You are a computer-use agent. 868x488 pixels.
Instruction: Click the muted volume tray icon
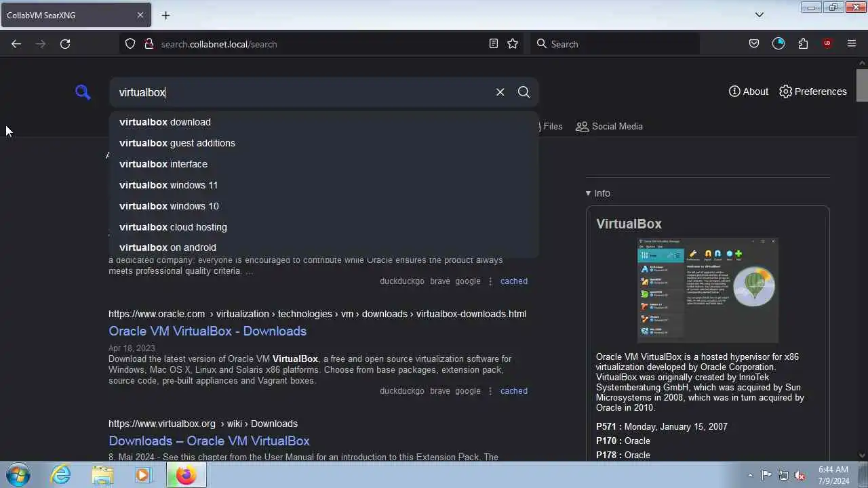(x=800, y=476)
